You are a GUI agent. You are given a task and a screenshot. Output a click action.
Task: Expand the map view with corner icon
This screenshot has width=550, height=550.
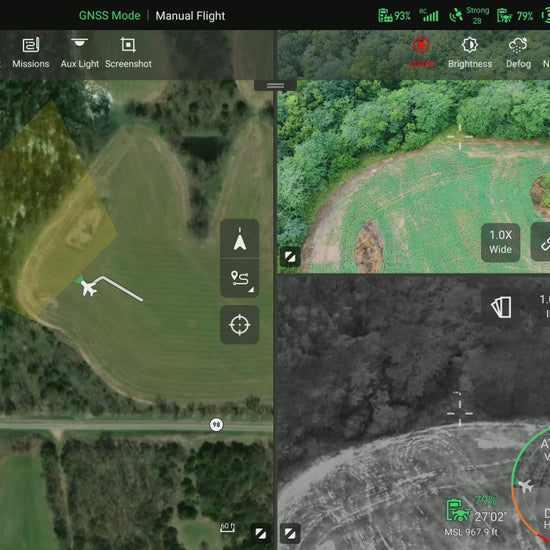(x=261, y=534)
